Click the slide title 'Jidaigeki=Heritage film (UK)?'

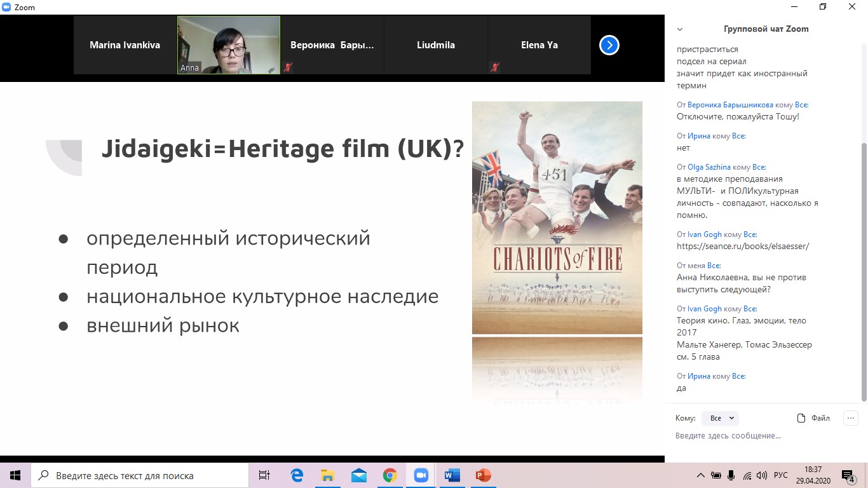(x=283, y=149)
